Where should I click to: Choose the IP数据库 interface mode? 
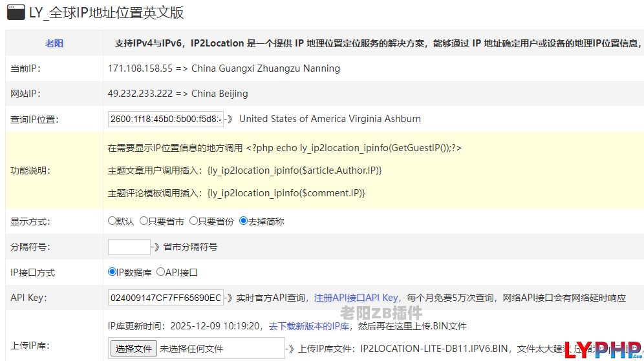(x=112, y=272)
